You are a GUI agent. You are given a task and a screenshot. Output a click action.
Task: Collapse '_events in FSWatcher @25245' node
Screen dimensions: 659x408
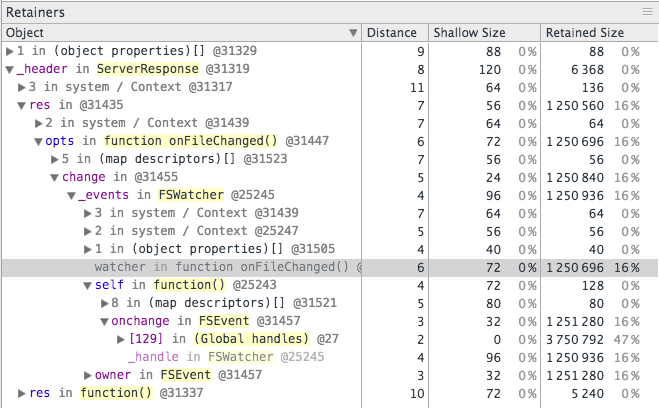(71, 196)
